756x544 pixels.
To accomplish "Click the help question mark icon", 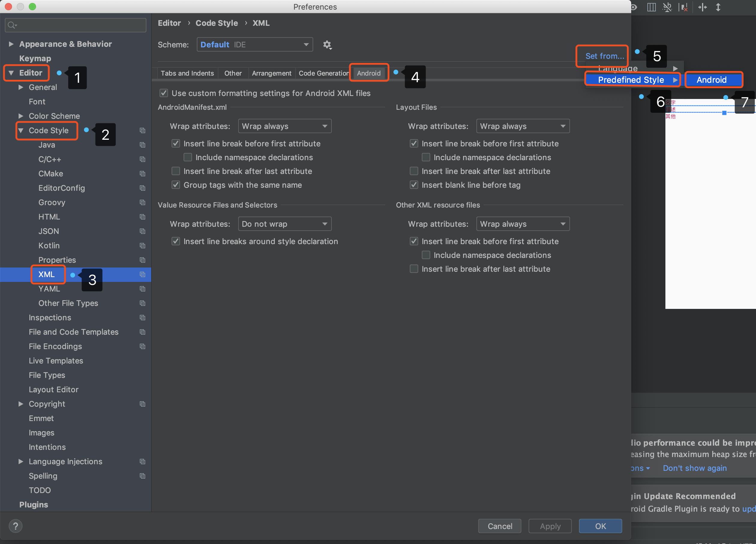I will [x=16, y=526].
